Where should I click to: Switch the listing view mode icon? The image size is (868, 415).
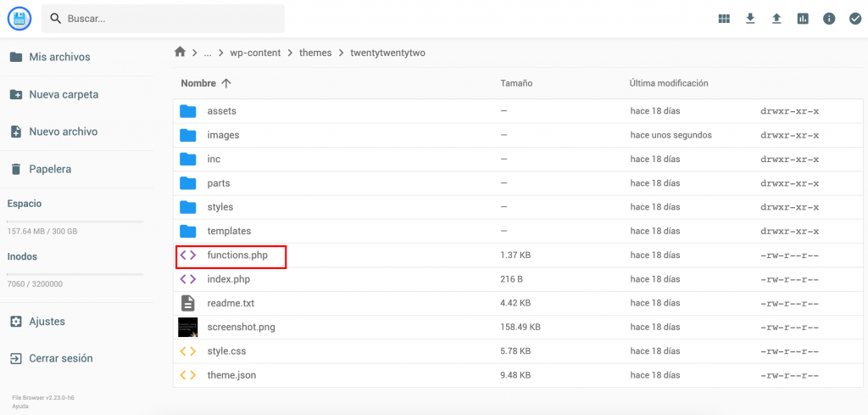724,19
